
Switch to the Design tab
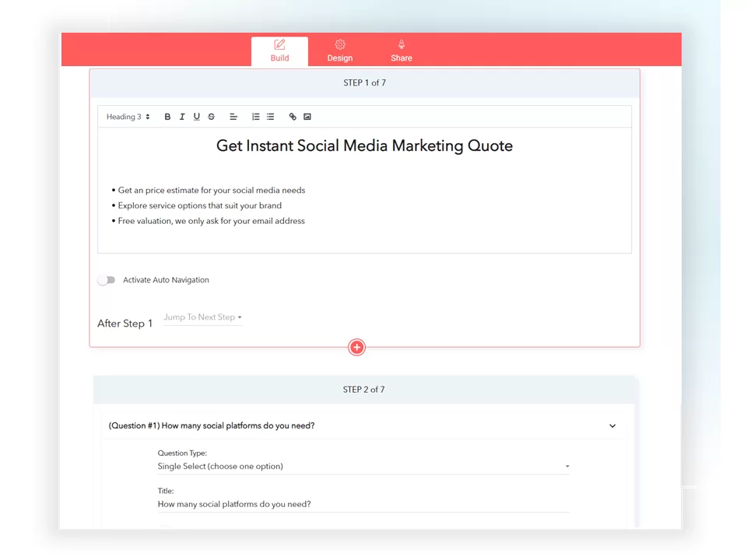pyautogui.click(x=339, y=51)
